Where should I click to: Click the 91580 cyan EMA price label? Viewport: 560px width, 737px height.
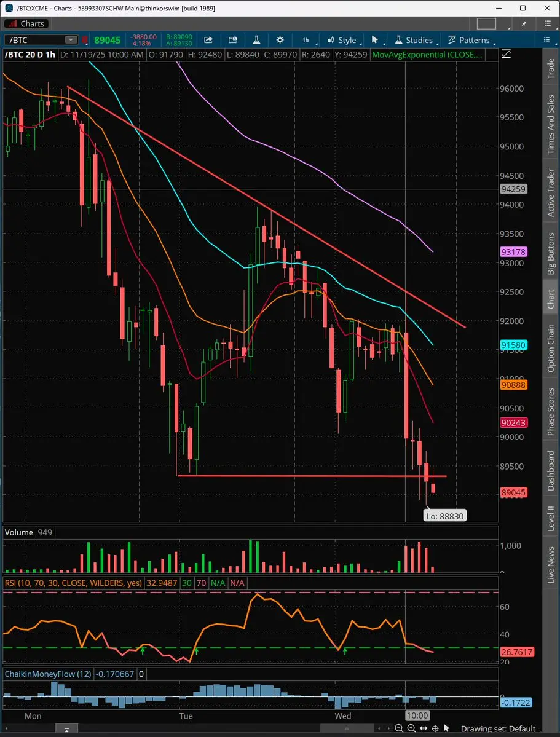(513, 345)
